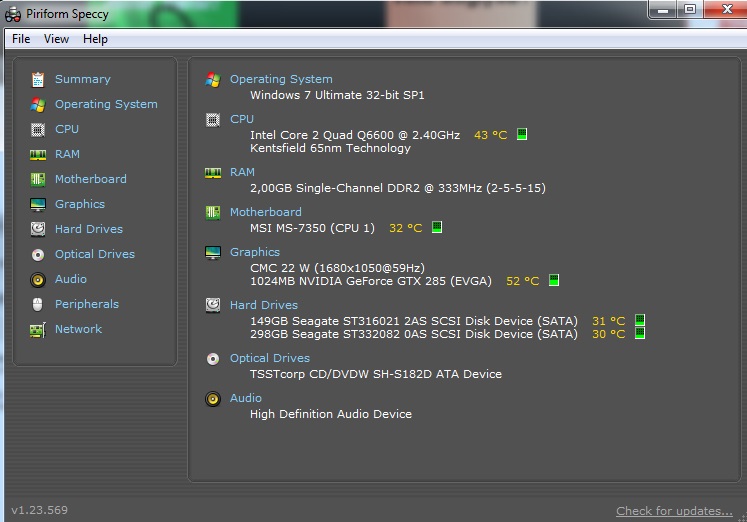
Task: Click the Windows flag icon in main panel
Action: [x=213, y=80]
